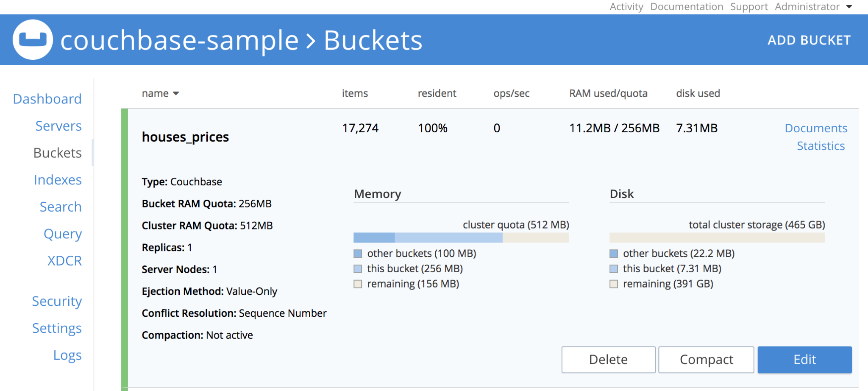Screen dimensions: 868x391
Task: View Statistics for houses_prices bucket
Action: [x=821, y=145]
